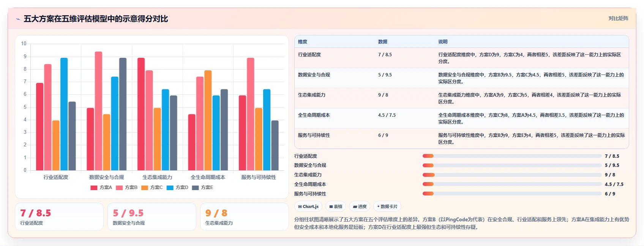Click the 方案C orange bar in 行业适配度 group
This screenshot has width=644, height=246.
[56, 145]
